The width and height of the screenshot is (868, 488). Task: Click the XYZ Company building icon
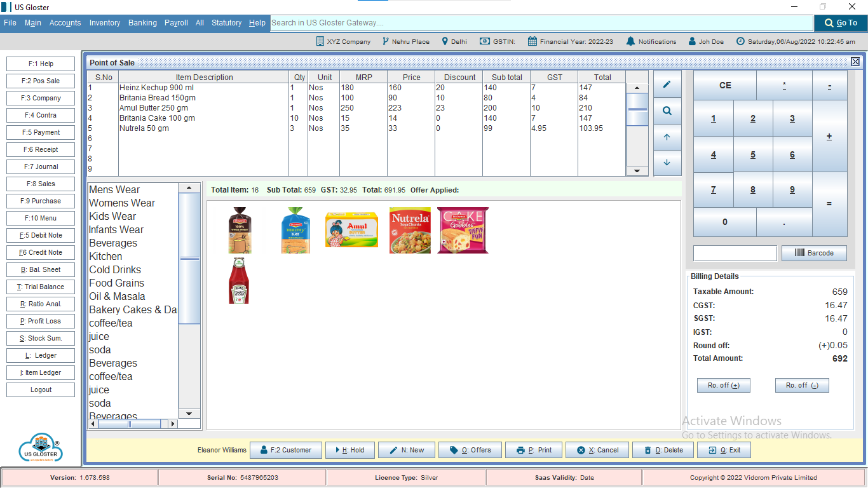tap(320, 41)
